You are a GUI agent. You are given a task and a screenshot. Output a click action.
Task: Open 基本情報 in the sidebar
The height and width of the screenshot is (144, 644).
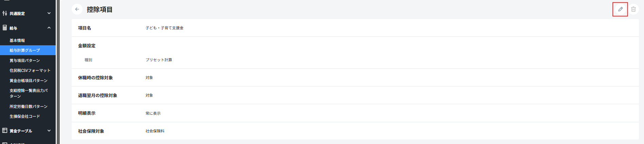pos(17,41)
